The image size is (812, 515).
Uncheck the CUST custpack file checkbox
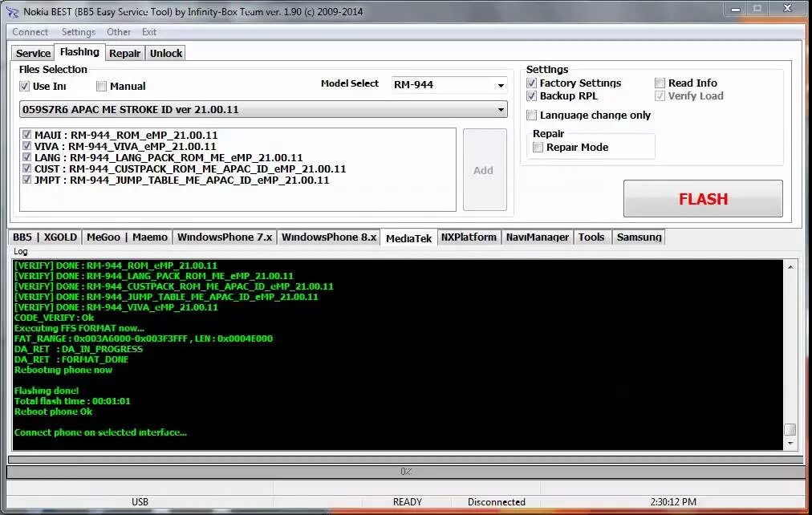click(x=27, y=168)
